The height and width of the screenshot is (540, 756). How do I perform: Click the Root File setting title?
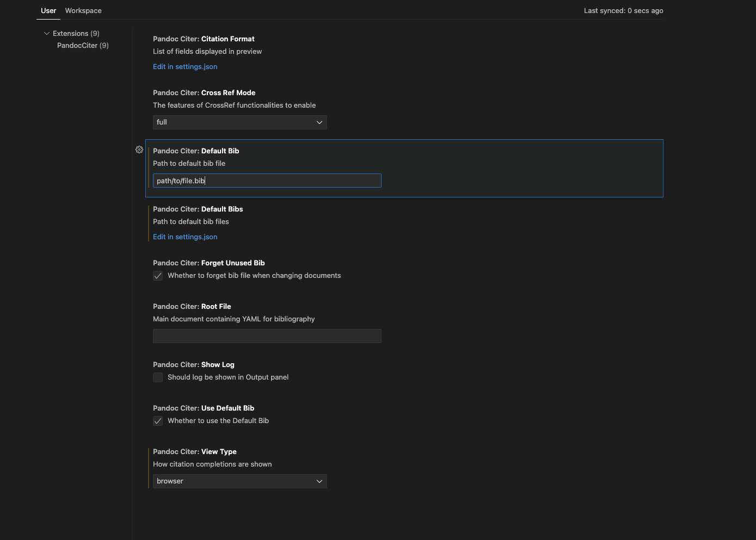192,306
